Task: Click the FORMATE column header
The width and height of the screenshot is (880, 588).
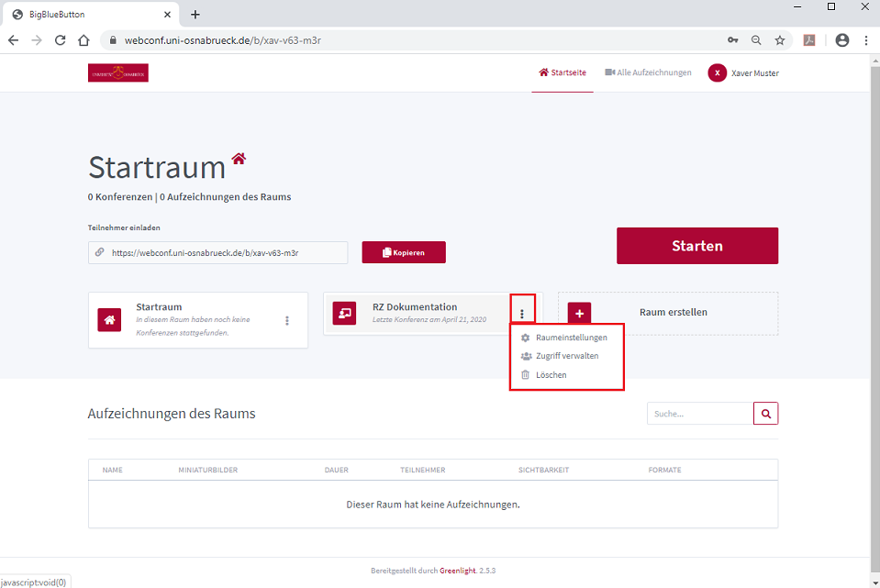Action: tap(664, 471)
